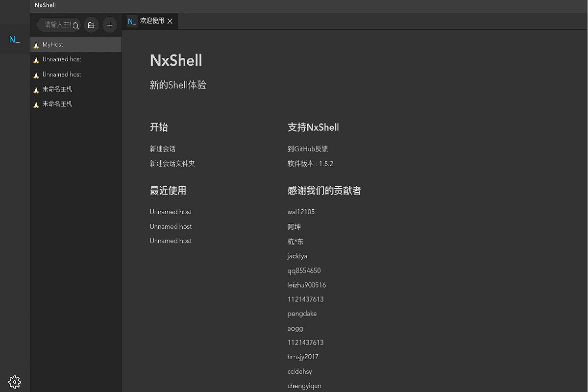This screenshot has width=588, height=392.
Task: Select the first 未命名主机 in sidebar list
Action: pyautogui.click(x=76, y=89)
